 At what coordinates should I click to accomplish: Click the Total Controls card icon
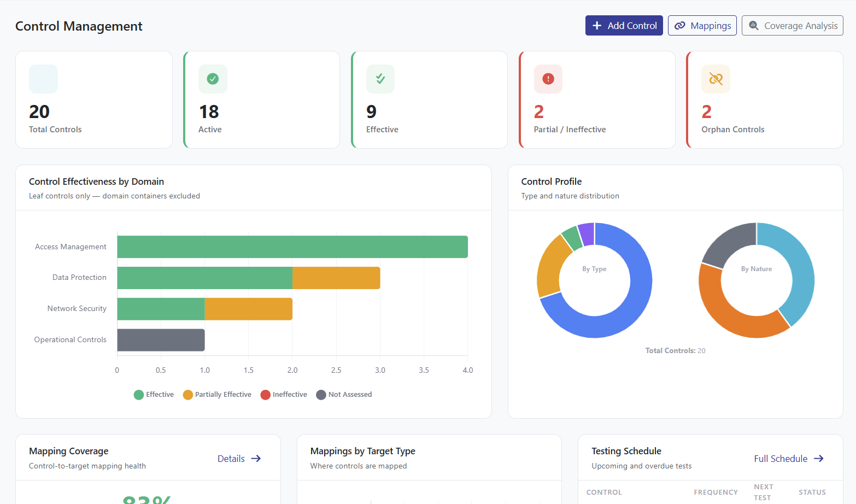43,79
